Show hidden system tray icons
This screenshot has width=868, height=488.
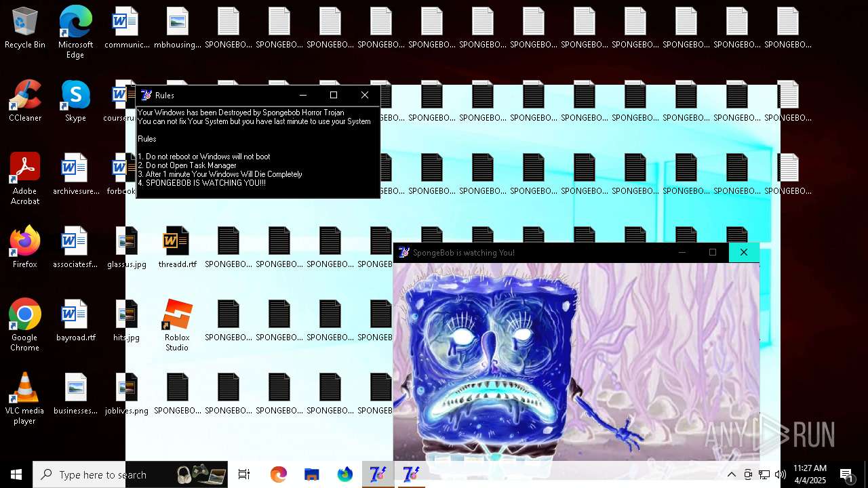click(x=731, y=474)
